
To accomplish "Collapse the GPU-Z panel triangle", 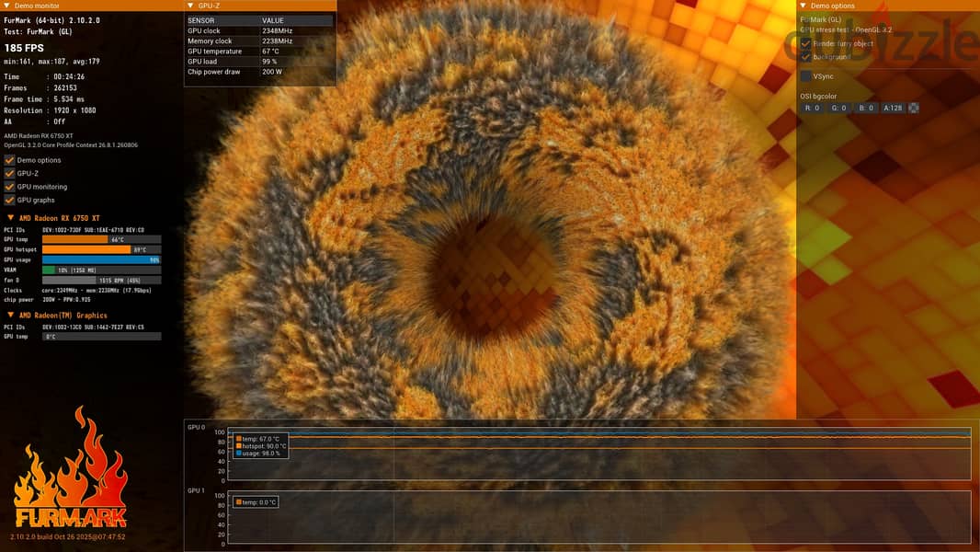I will click(190, 6).
